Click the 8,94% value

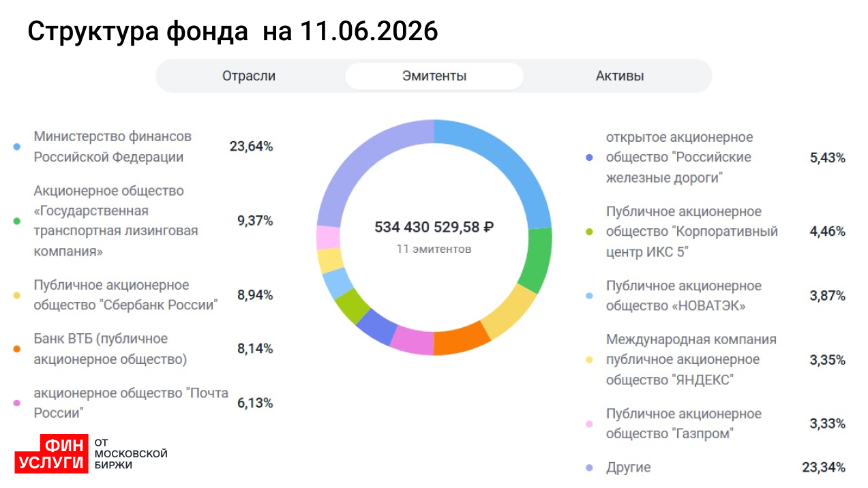(255, 295)
